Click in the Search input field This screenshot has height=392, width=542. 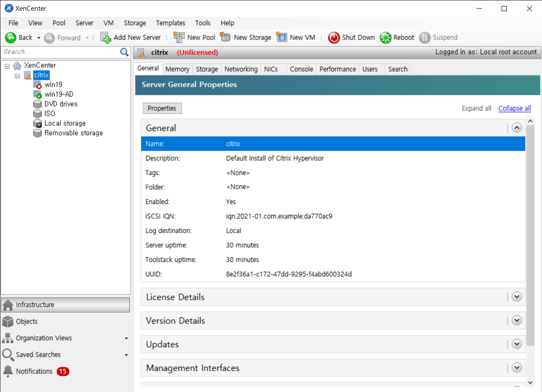pos(60,52)
